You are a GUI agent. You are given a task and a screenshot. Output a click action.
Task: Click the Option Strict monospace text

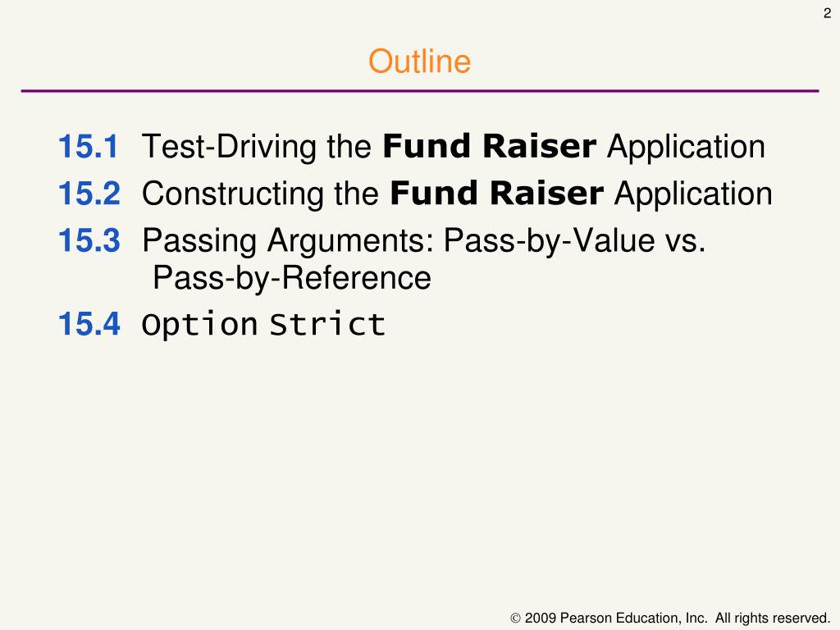[x=263, y=325]
